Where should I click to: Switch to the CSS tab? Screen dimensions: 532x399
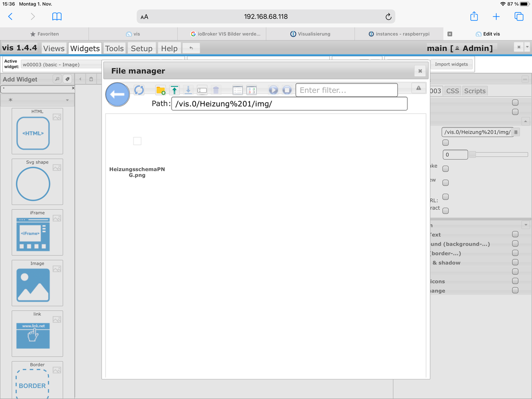click(x=453, y=91)
